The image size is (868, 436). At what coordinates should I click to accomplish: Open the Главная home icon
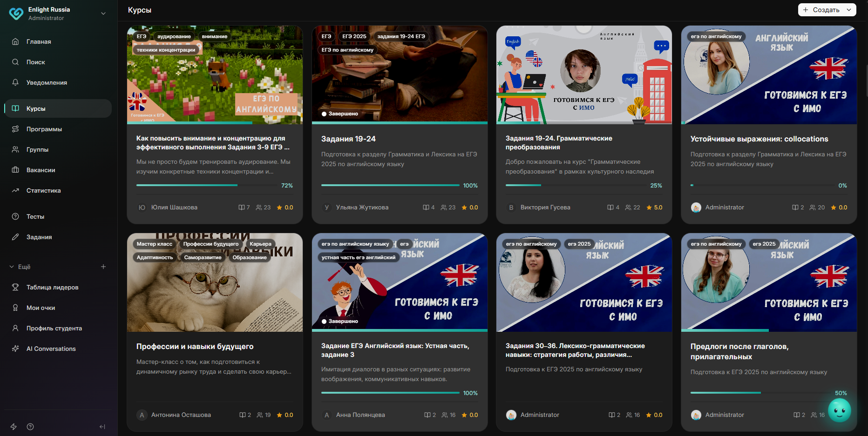point(15,41)
